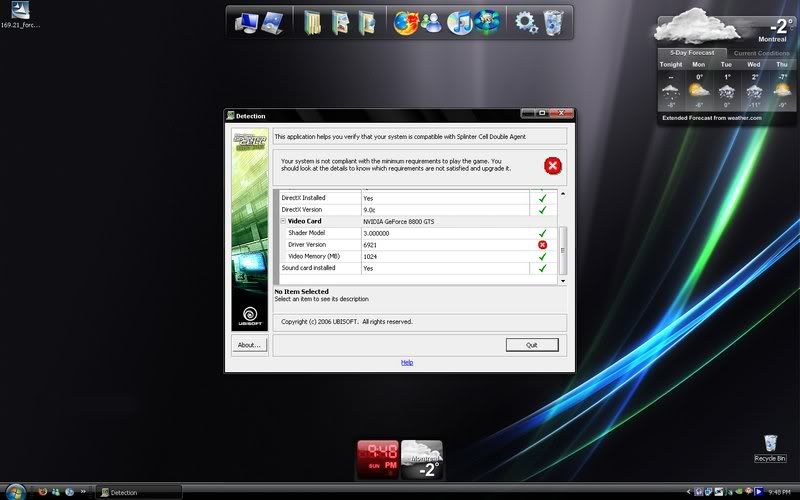The image size is (800, 500).
Task: Click the About... button
Action: click(249, 345)
